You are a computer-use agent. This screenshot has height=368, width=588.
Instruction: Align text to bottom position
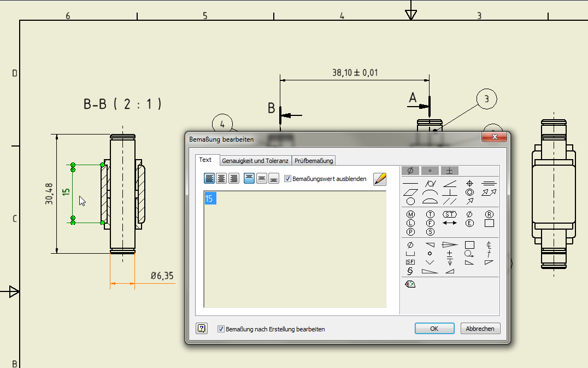tap(274, 179)
